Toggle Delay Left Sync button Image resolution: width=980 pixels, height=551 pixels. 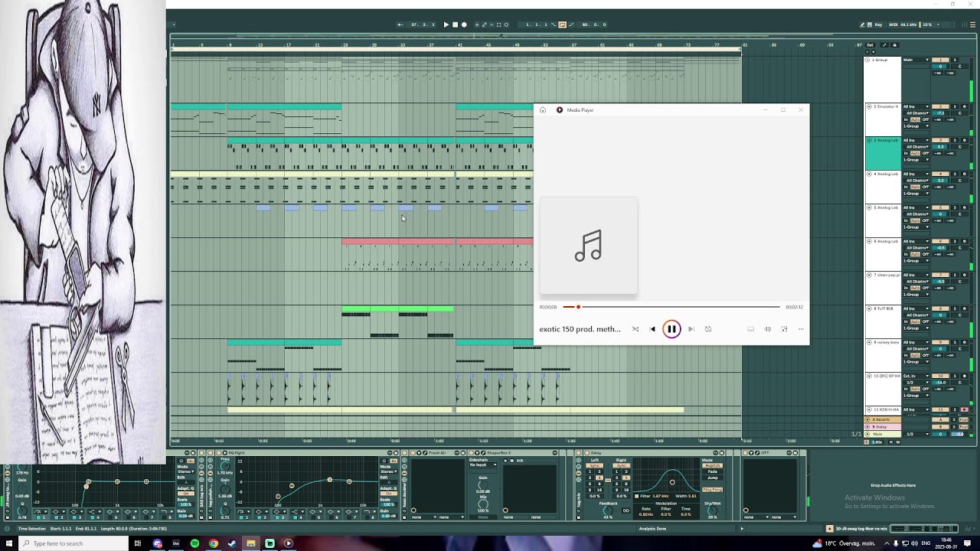pyautogui.click(x=594, y=465)
